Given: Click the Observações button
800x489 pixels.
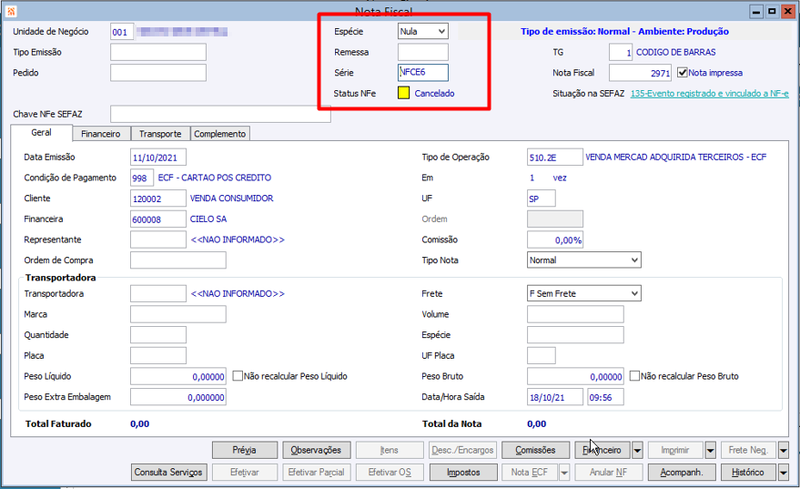Looking at the screenshot, I should (316, 450).
